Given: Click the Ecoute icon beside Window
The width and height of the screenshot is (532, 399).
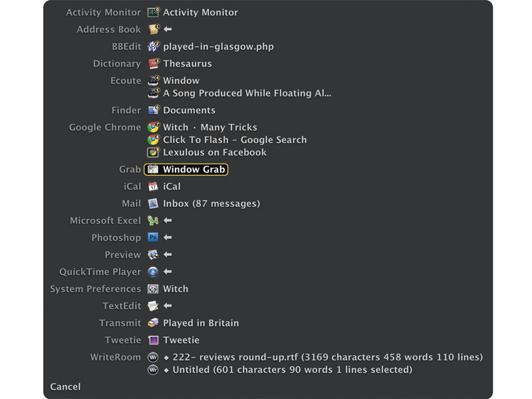Looking at the screenshot, I should click(154, 80).
